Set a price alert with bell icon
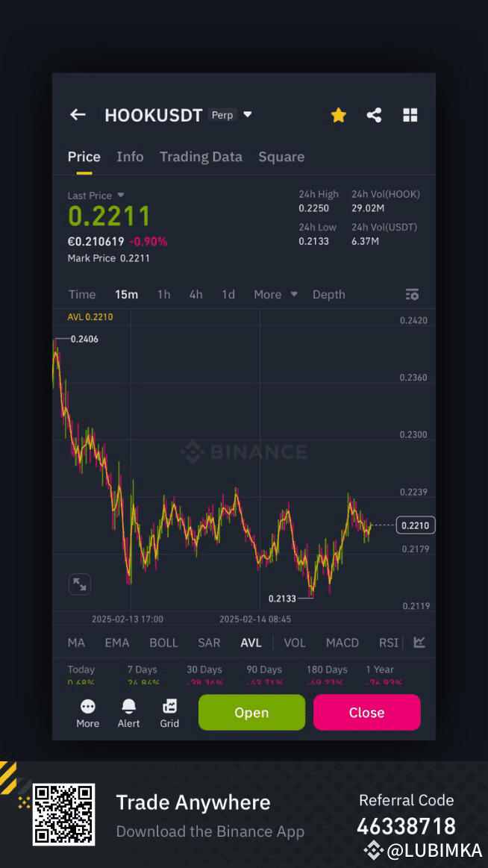488x868 pixels. click(128, 707)
